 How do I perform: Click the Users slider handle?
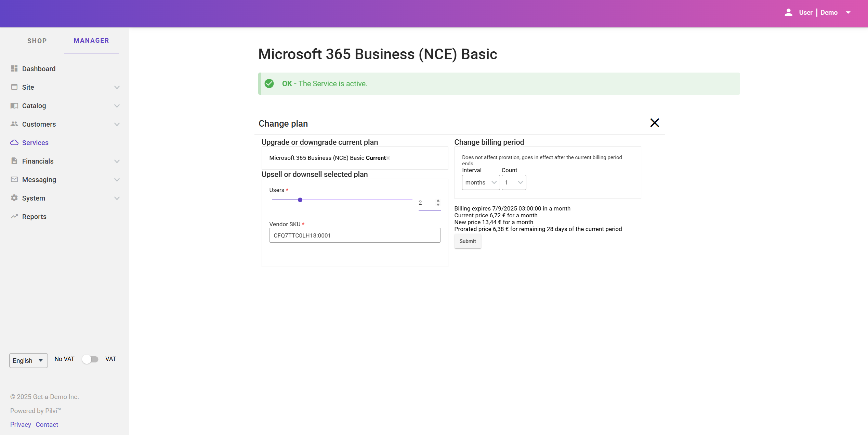coord(300,200)
